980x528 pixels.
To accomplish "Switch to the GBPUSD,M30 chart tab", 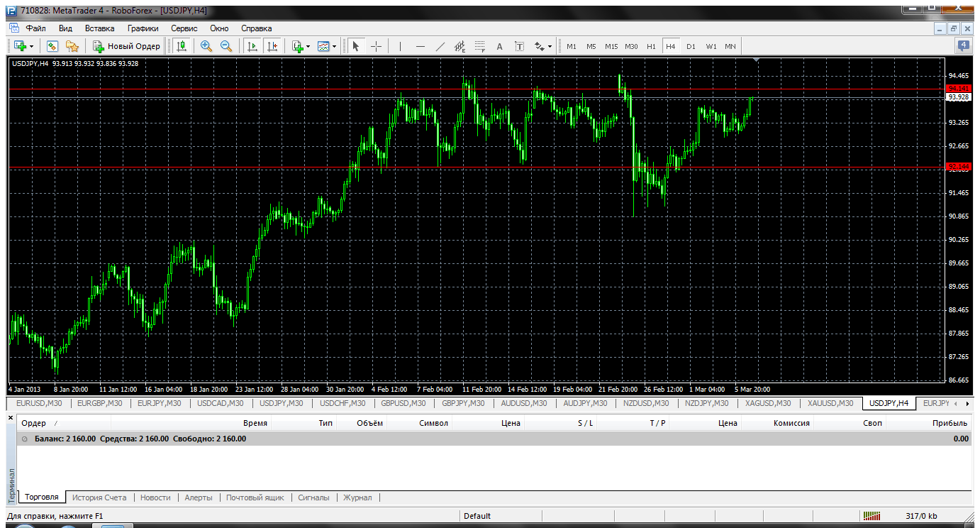I will pyautogui.click(x=403, y=403).
